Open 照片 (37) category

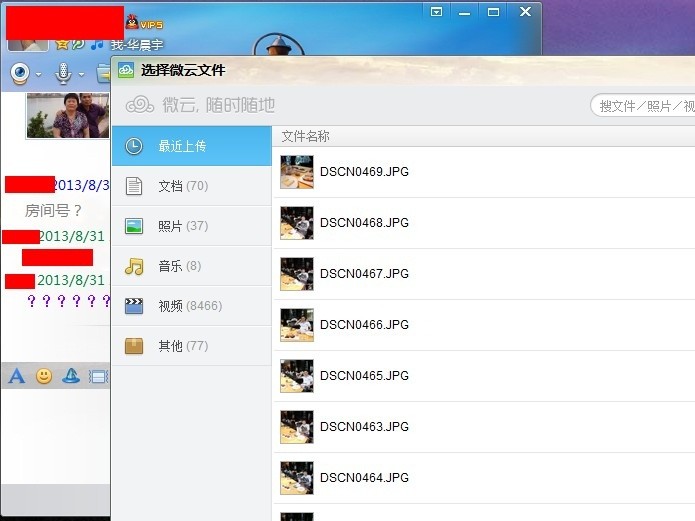pos(191,226)
